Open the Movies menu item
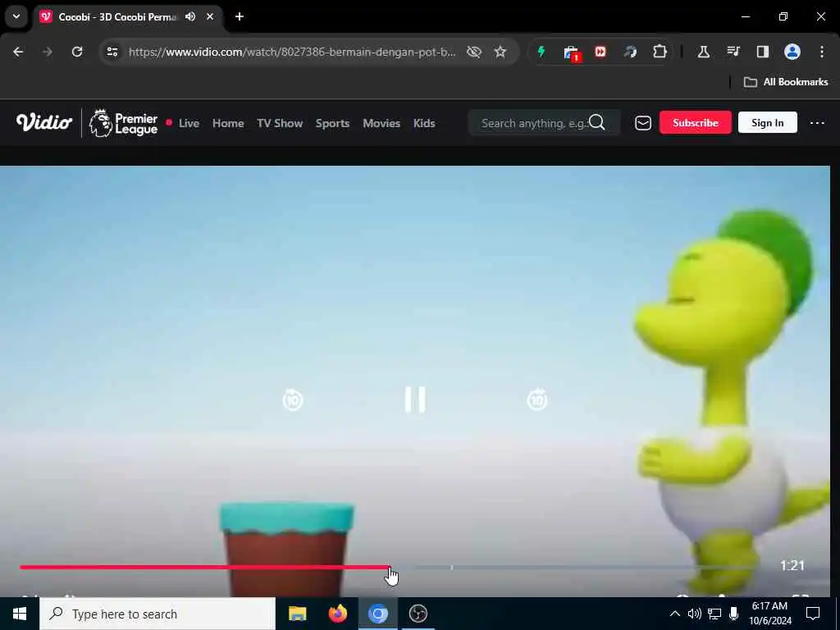The image size is (840, 630). 381,123
